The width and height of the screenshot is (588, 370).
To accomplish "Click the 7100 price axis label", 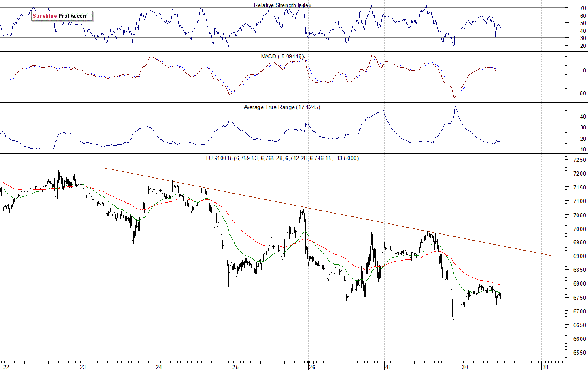I will point(579,201).
